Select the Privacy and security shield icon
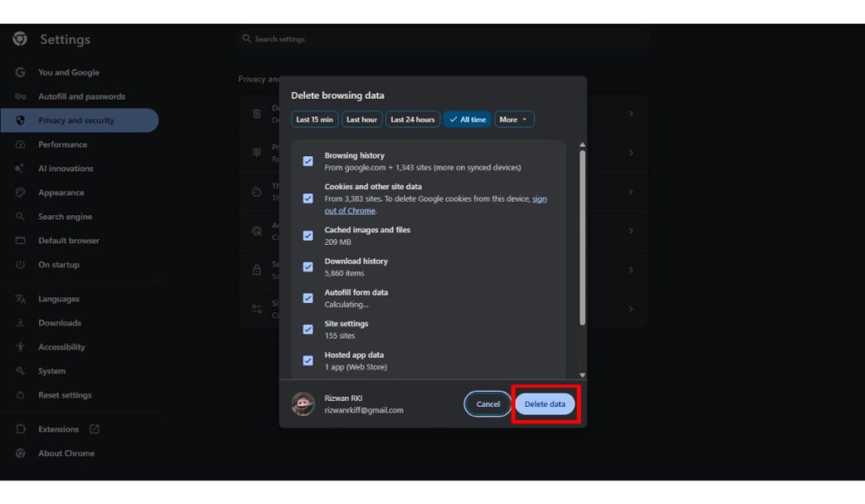 [20, 120]
